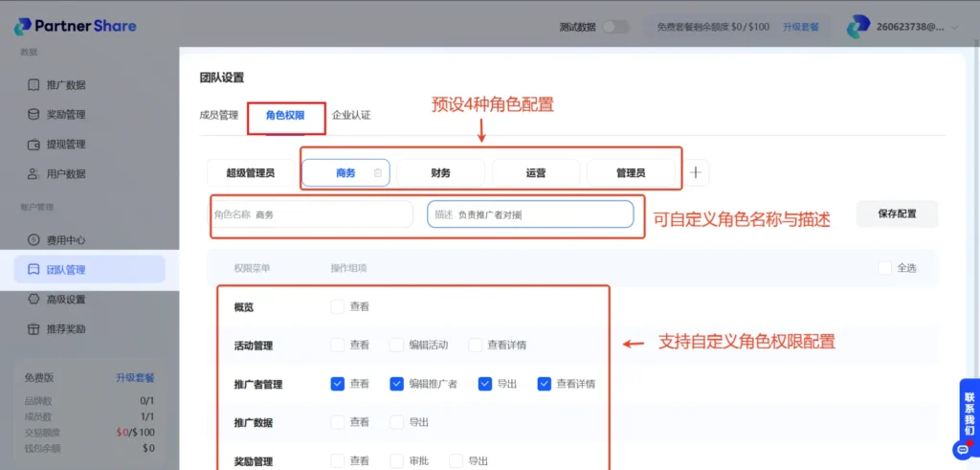The height and width of the screenshot is (470, 980).
Task: Click the 描述 input field
Action: click(541, 215)
